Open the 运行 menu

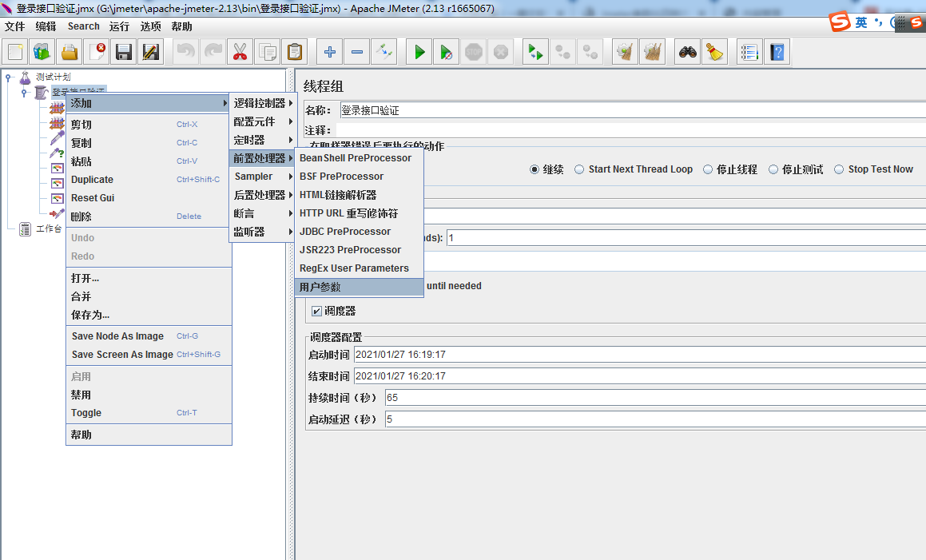[119, 26]
